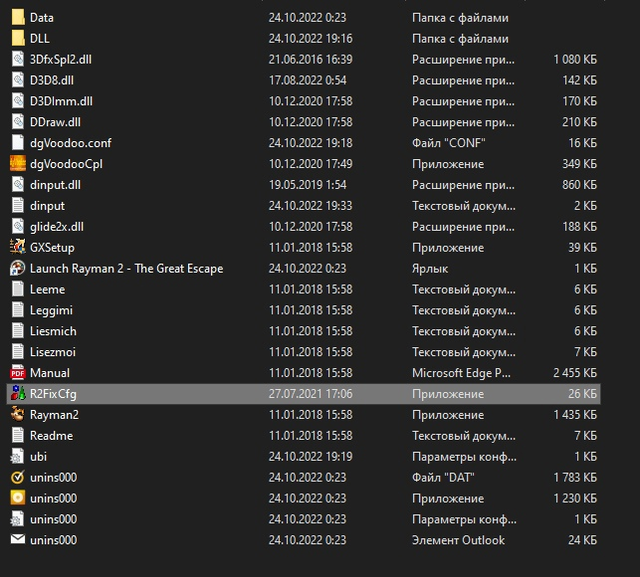Click the date 21.06.2016 16:39
Screen dimensions: 640x577
click(310, 59)
